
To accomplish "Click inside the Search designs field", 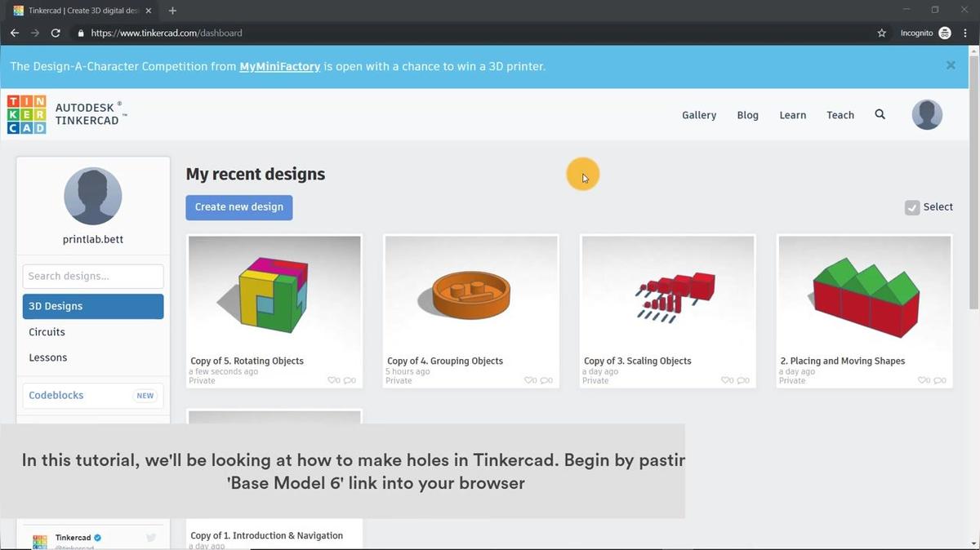I will tap(93, 276).
